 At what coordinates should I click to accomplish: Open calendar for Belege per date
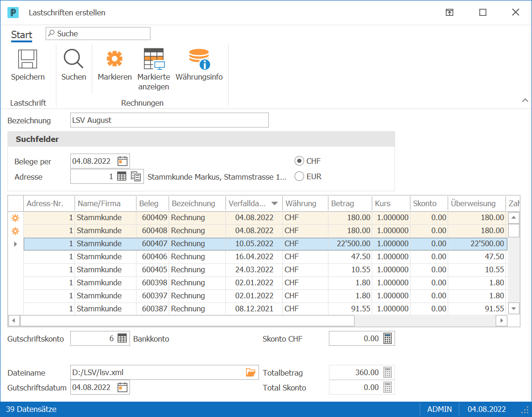123,161
